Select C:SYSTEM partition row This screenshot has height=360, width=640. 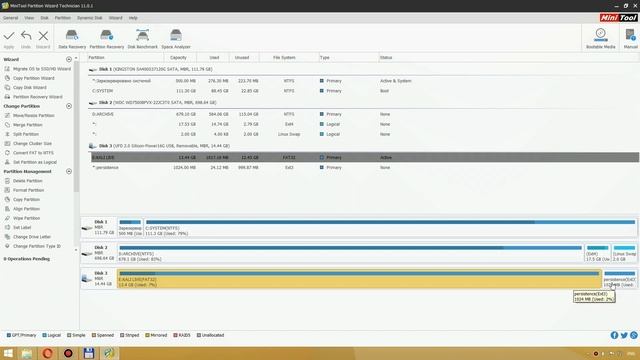(x=365, y=91)
